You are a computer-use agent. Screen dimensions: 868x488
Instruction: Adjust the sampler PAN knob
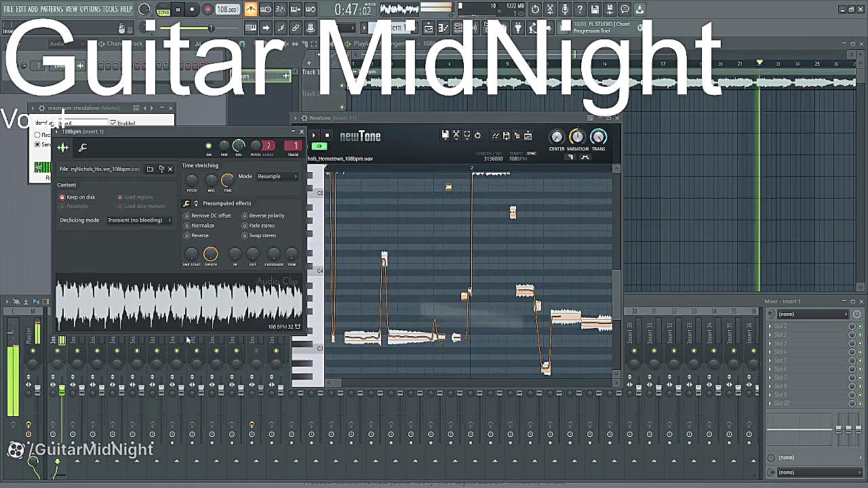tap(224, 146)
